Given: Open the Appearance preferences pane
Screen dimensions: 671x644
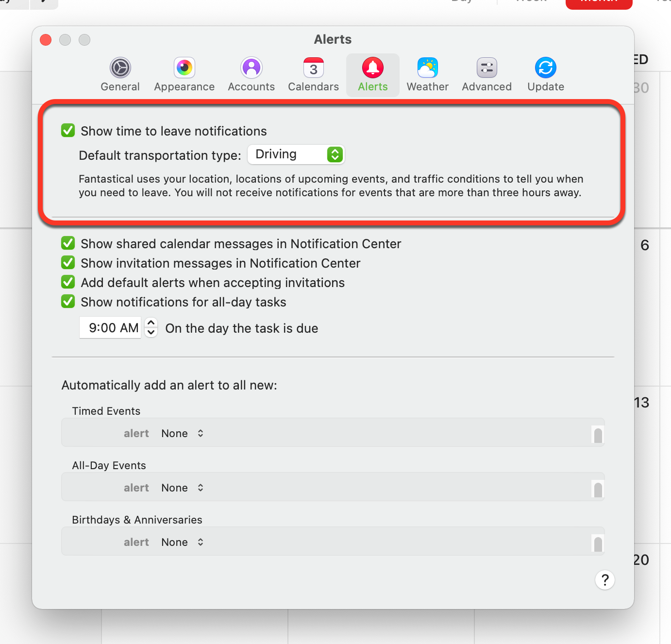Looking at the screenshot, I should [184, 75].
